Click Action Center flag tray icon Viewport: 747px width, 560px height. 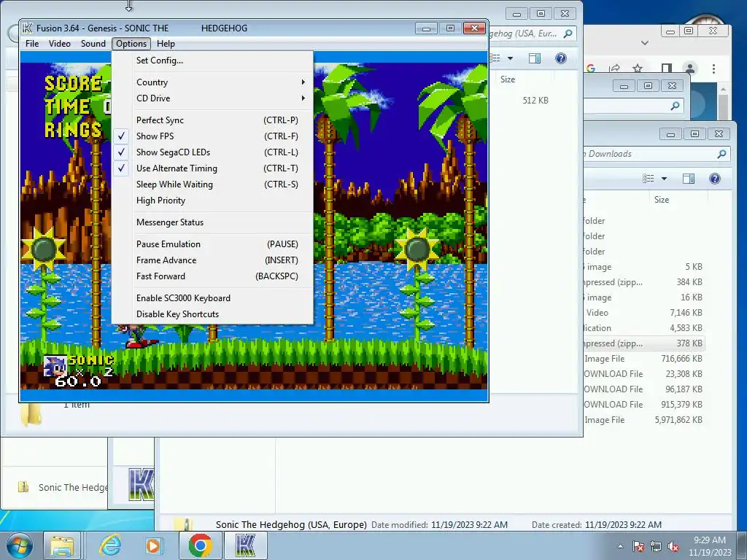pyautogui.click(x=638, y=547)
